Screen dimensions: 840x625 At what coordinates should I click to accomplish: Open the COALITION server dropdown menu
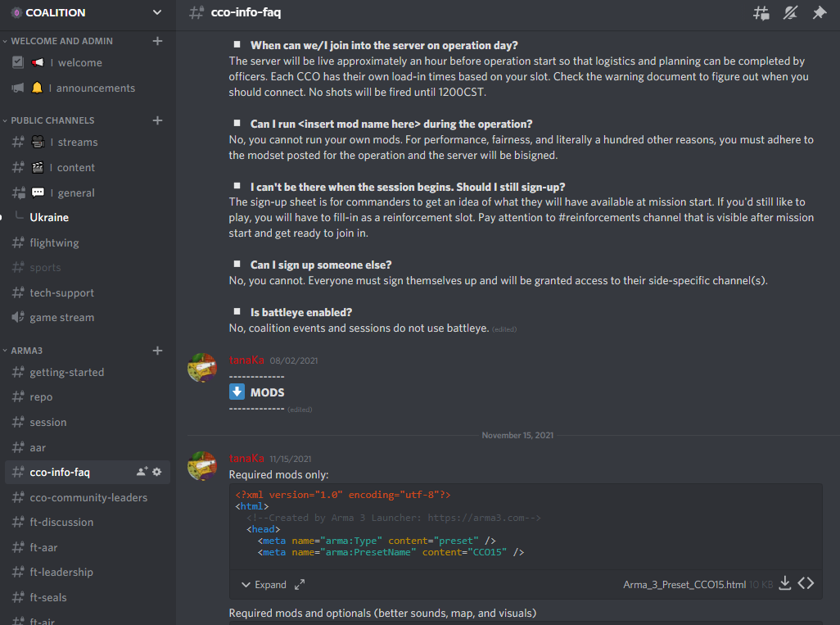point(157,12)
